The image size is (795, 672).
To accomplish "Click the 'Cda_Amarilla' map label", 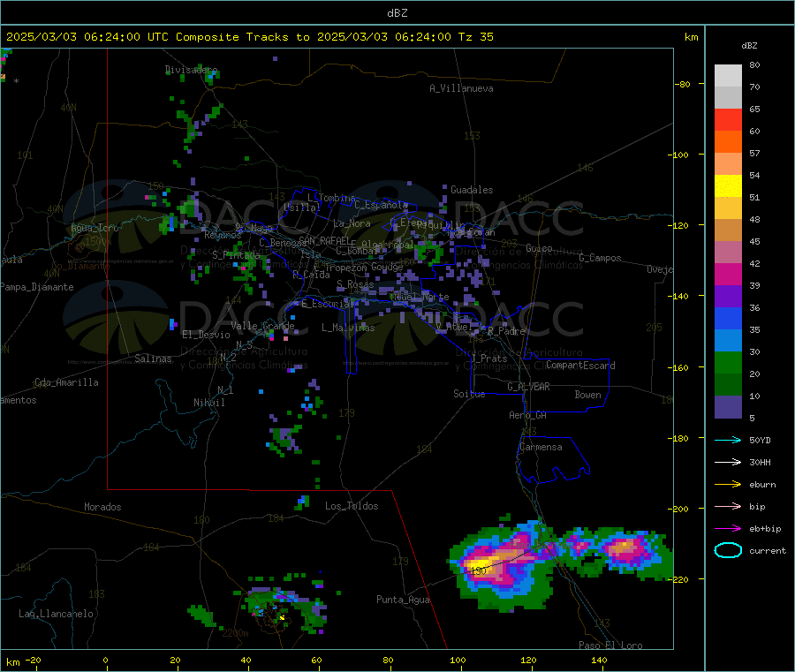I will [x=66, y=382].
